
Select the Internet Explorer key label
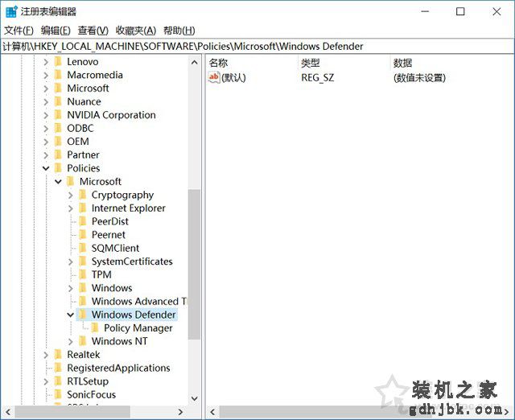(x=129, y=208)
